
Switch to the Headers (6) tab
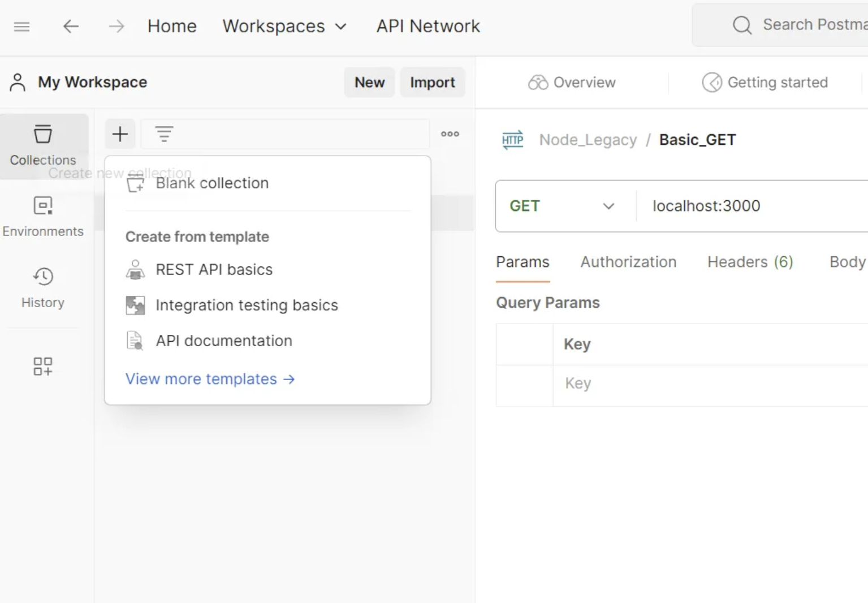(750, 262)
